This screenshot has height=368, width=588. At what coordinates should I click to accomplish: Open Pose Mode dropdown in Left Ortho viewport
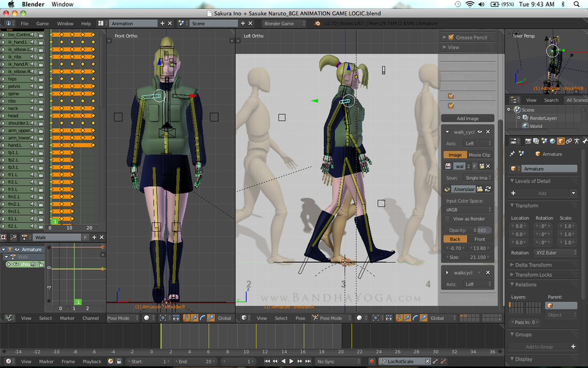tap(332, 318)
